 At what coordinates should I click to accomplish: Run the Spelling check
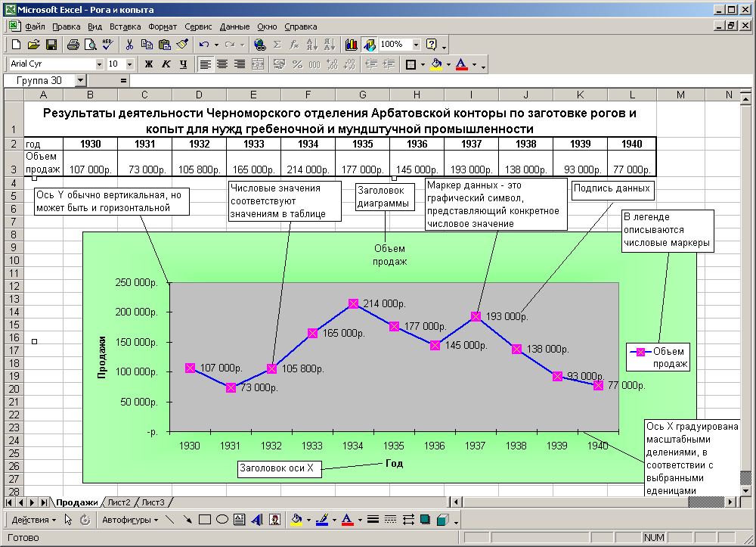coord(108,45)
